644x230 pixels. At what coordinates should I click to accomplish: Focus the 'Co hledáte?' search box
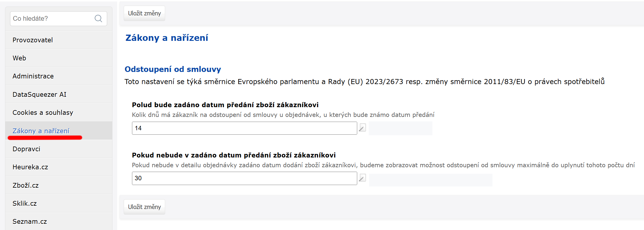pyautogui.click(x=59, y=19)
